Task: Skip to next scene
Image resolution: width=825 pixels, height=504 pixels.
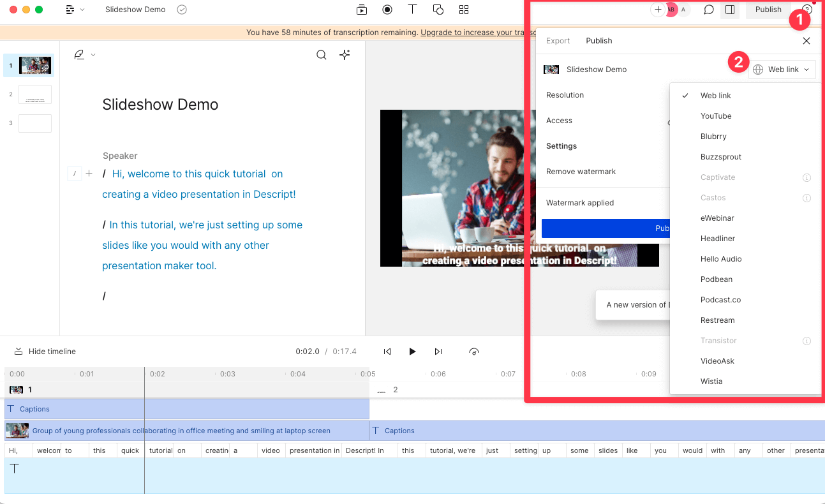Action: click(438, 352)
